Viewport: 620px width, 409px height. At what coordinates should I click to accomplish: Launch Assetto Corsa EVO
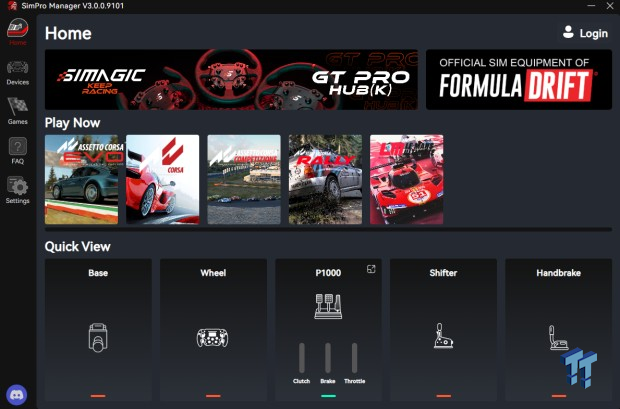tap(81, 180)
